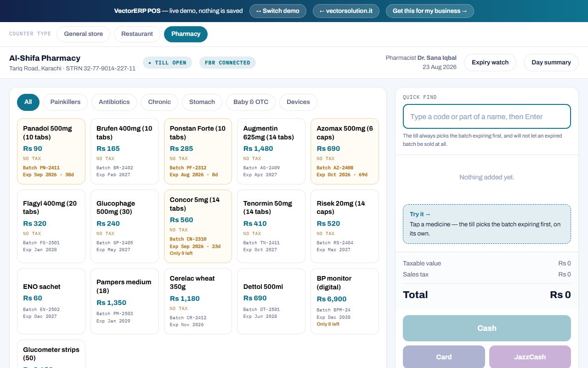Open the Day summary

tap(551, 63)
